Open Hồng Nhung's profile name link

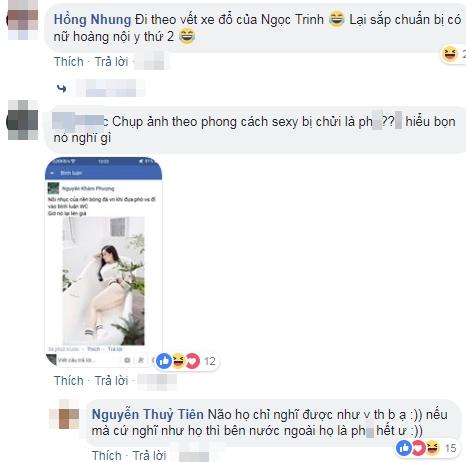coord(92,20)
